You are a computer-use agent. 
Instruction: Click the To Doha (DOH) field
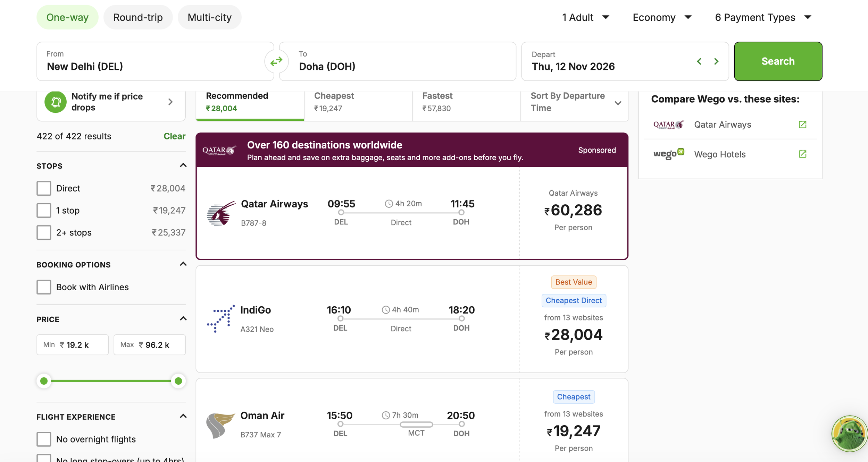[398, 61]
